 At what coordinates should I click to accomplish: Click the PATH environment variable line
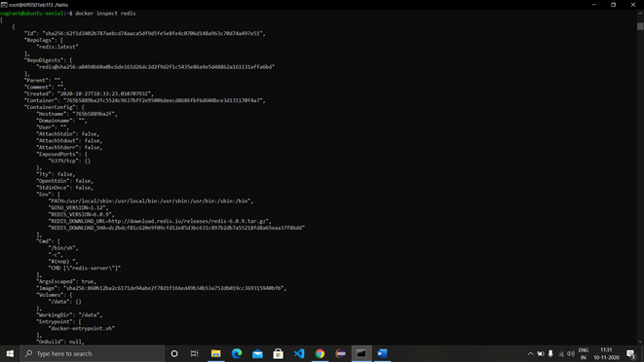[x=151, y=200]
